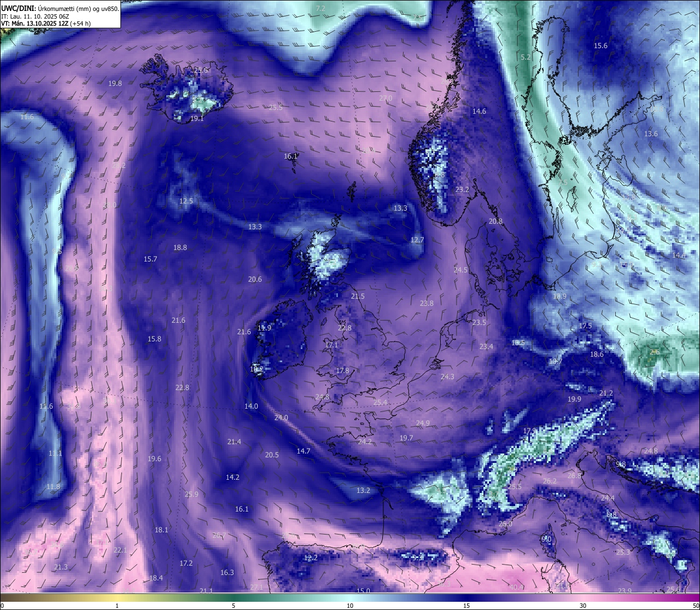
Task: Click the 18.6 value label
Action: point(597,354)
